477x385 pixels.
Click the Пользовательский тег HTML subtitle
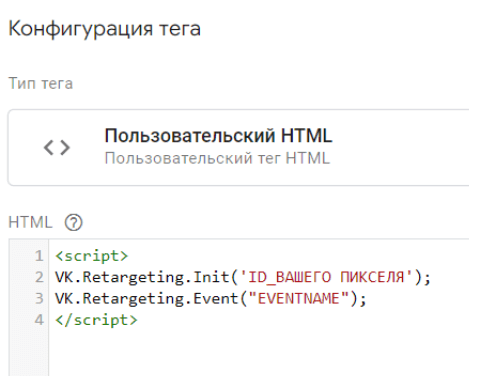pos(217,158)
